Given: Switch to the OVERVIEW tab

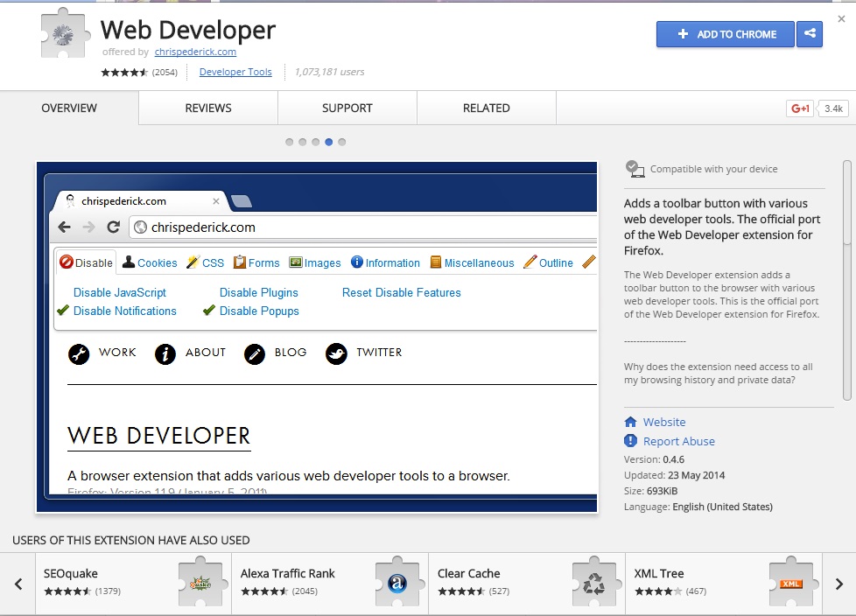Looking at the screenshot, I should (69, 108).
